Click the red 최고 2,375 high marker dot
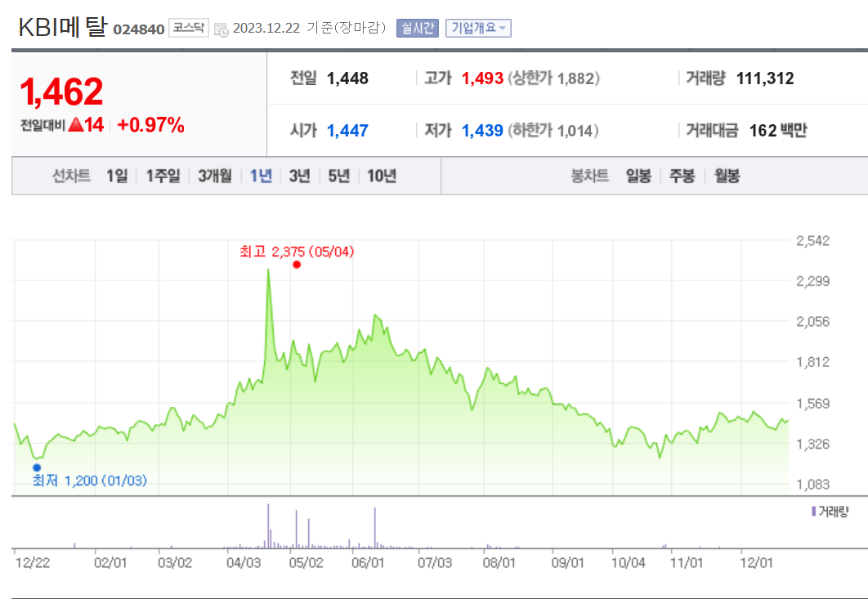The width and height of the screenshot is (868, 599). click(x=297, y=265)
